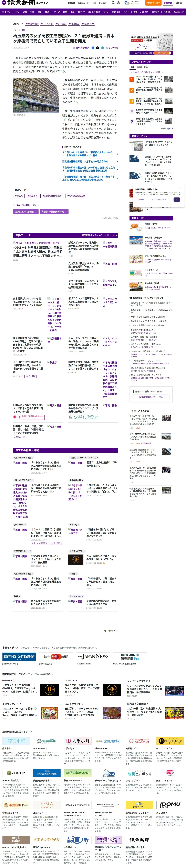Open the 大手小町 navigation tab
The image size is (186, 868).
[x=156, y=12]
